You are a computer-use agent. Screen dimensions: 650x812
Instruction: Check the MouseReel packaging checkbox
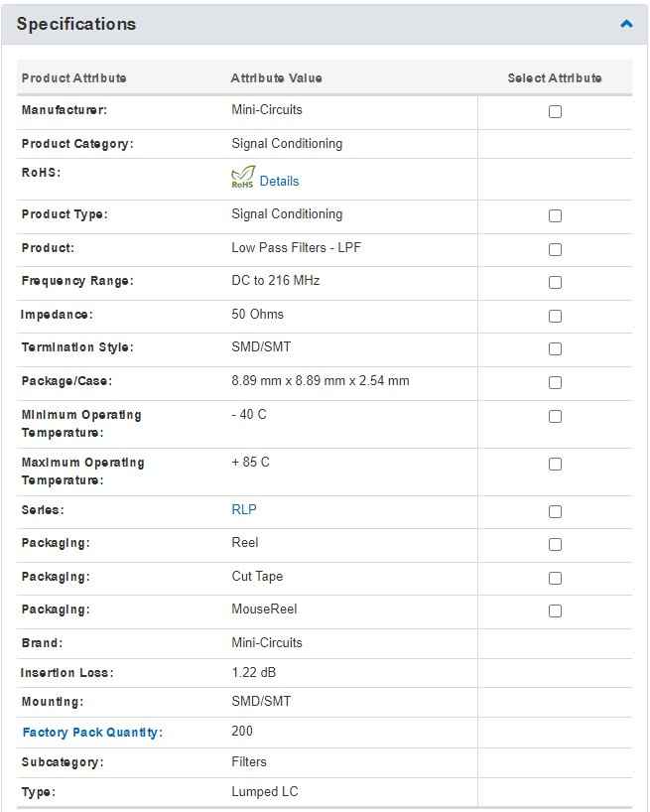[x=555, y=611]
